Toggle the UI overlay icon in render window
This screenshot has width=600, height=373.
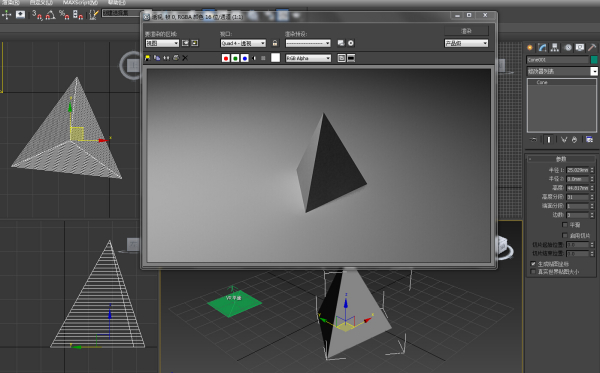coord(342,58)
